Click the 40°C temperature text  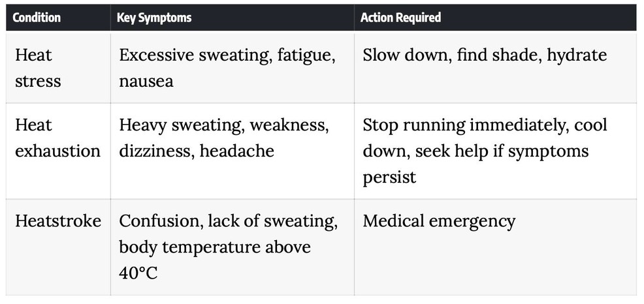click(x=138, y=273)
